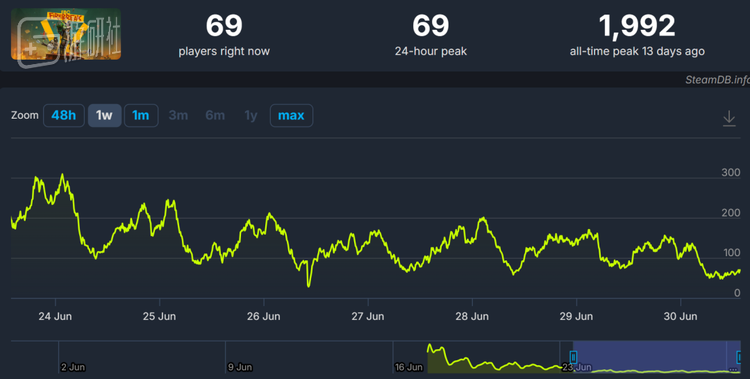Click the 'Zoom' label text
The image size is (750, 379).
pyautogui.click(x=25, y=115)
